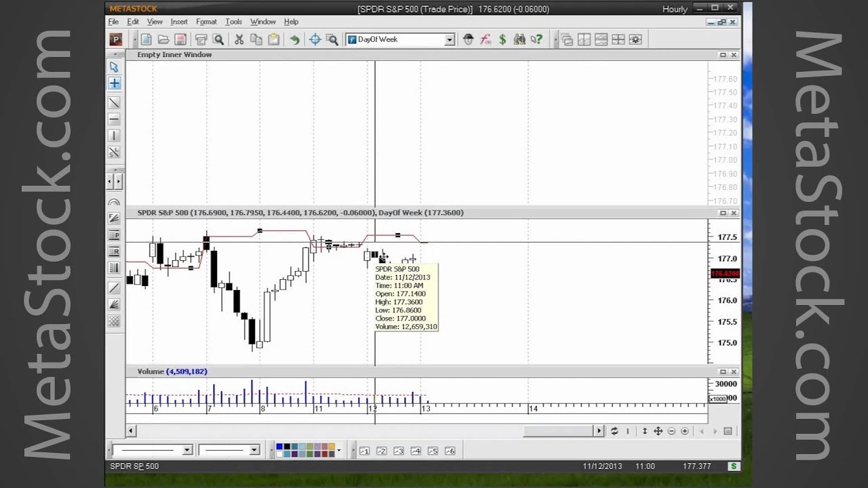Switch to chart layout button 6
Viewport: 868px width, 488px height.
coord(450,451)
